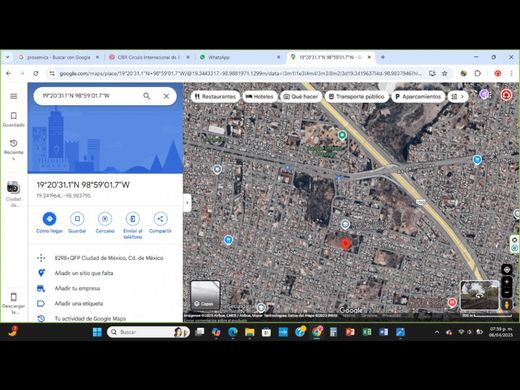Click the red location pin marker

pos(346,244)
